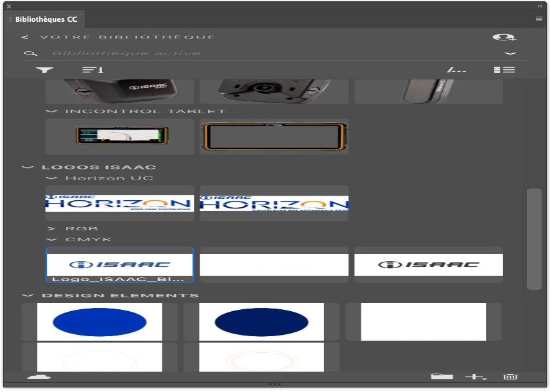This screenshot has width=550, height=392.
Task: Collapse the Horizon UC subgroup
Action: coord(51,178)
